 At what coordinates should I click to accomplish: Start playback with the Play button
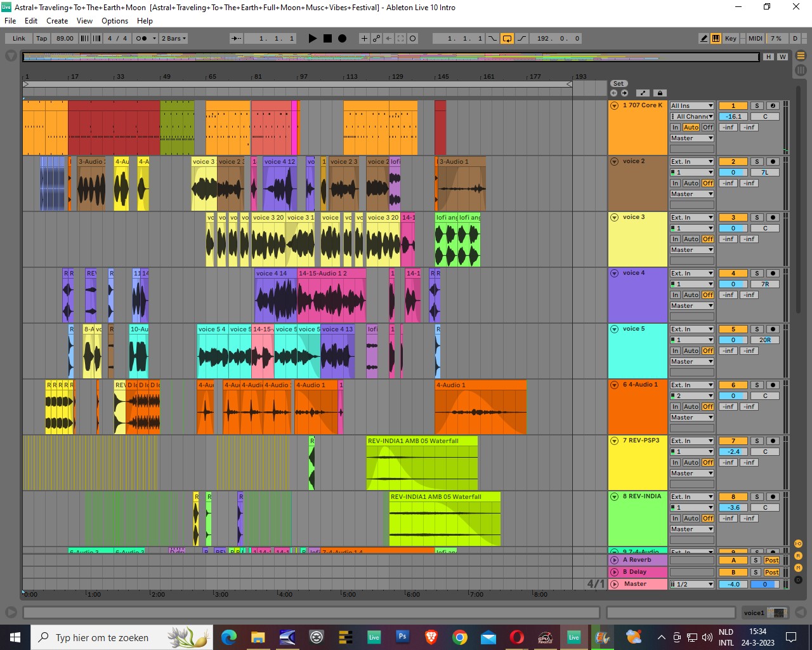[312, 38]
